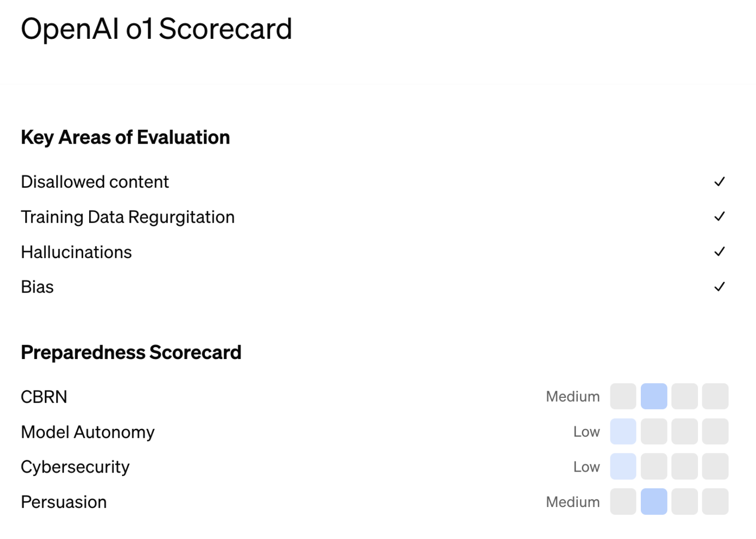
Task: Click the Bias row label
Action: (37, 287)
